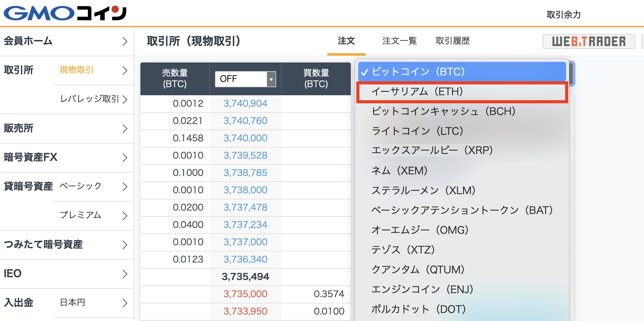Select ポルカドット (DOT) option
The image size is (644, 321).
point(462,309)
